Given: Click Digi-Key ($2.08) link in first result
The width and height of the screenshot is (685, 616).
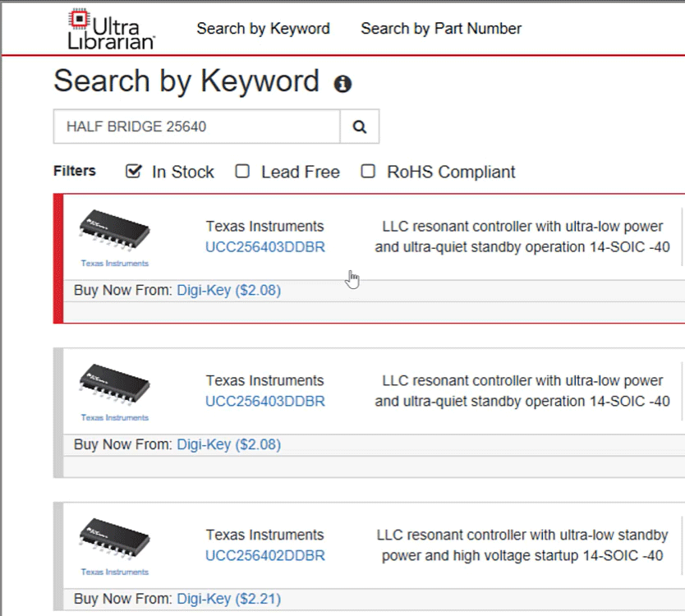Looking at the screenshot, I should click(228, 290).
